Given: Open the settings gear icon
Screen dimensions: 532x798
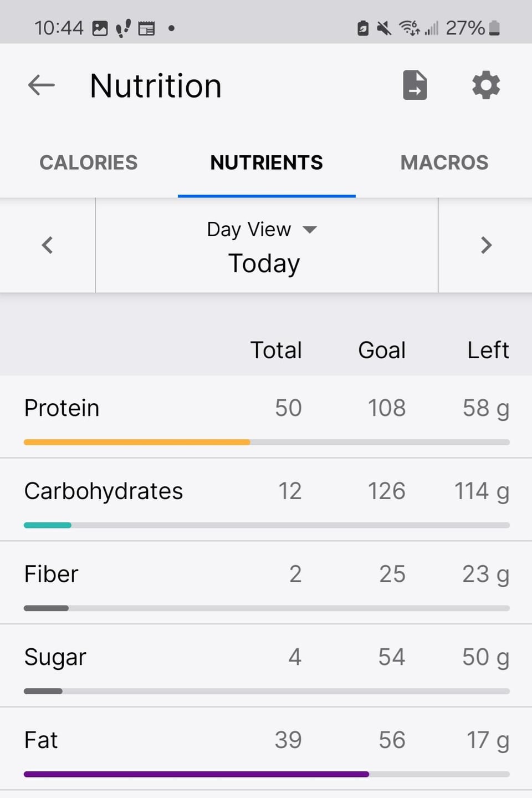Looking at the screenshot, I should click(486, 85).
